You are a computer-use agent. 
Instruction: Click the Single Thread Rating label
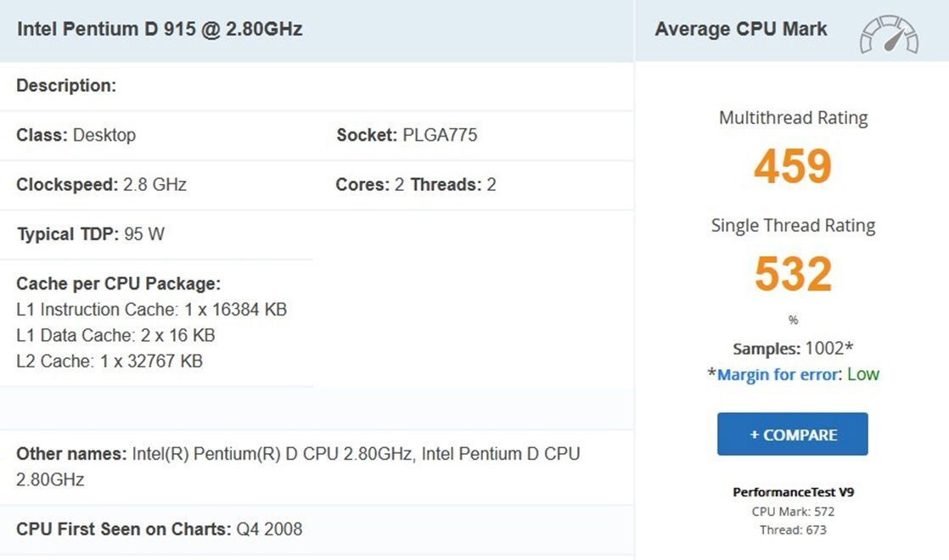point(793,225)
